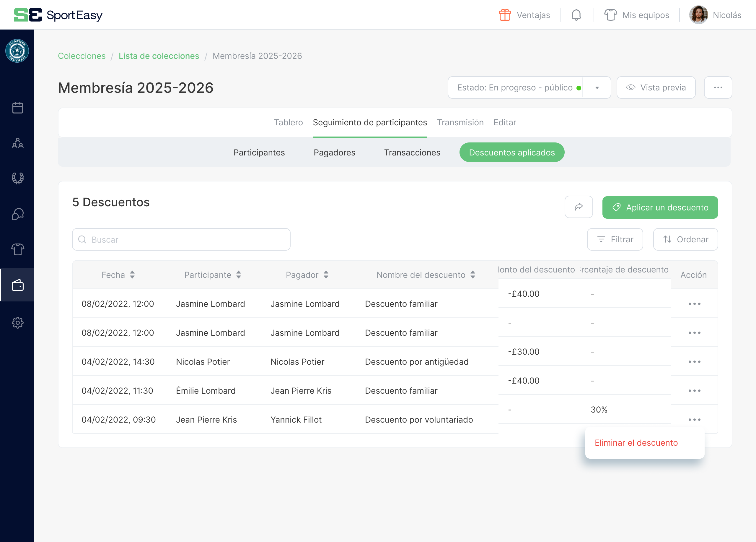The height and width of the screenshot is (542, 756).
Task: Expand the Estado status dropdown
Action: click(x=597, y=88)
